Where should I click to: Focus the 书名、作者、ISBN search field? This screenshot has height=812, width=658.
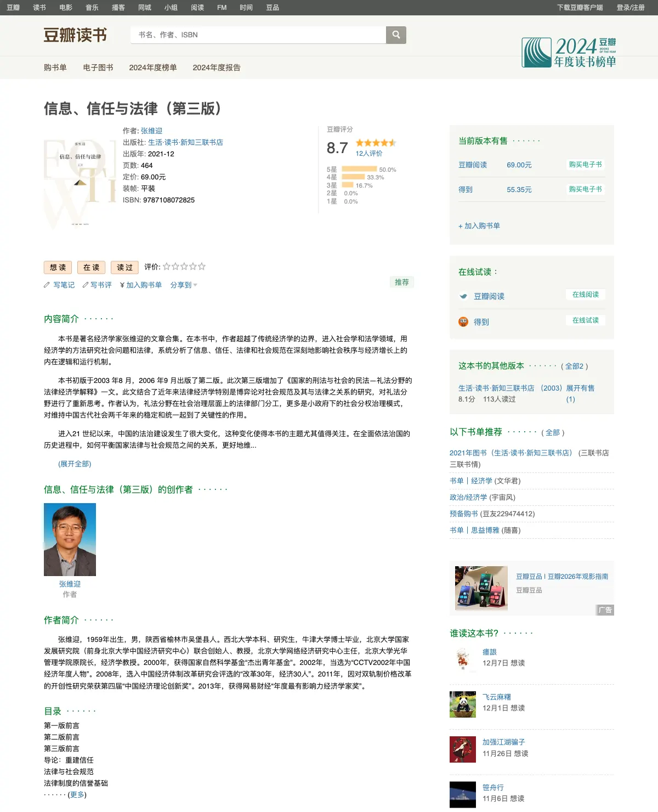coord(258,35)
